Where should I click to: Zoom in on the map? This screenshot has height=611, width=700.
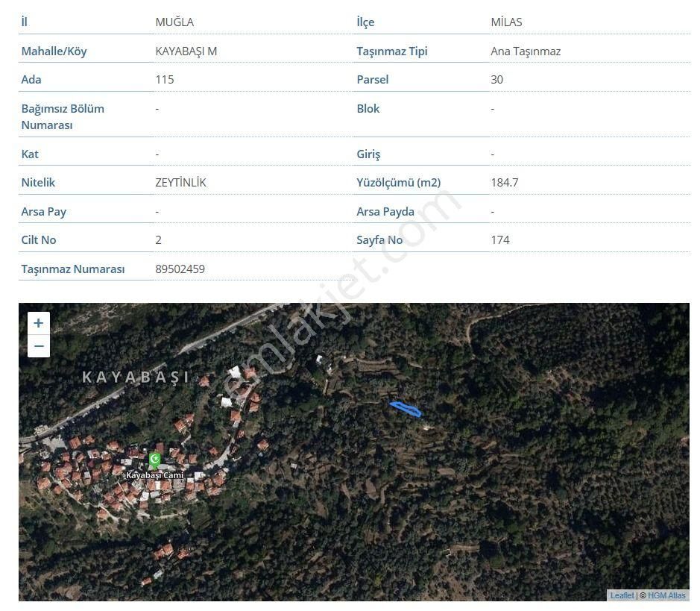point(39,323)
